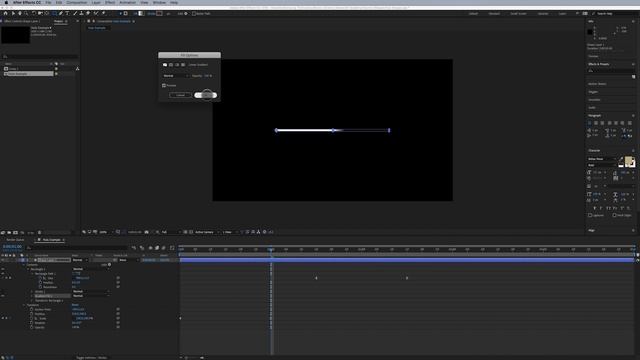The width and height of the screenshot is (640, 360).
Task: Collapse the Contents group
Action: click(x=24, y=264)
